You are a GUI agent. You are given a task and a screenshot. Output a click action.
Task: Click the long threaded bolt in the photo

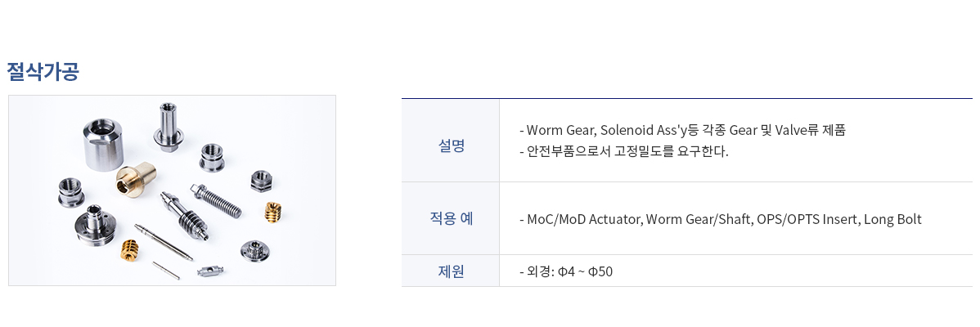pyautogui.click(x=216, y=200)
